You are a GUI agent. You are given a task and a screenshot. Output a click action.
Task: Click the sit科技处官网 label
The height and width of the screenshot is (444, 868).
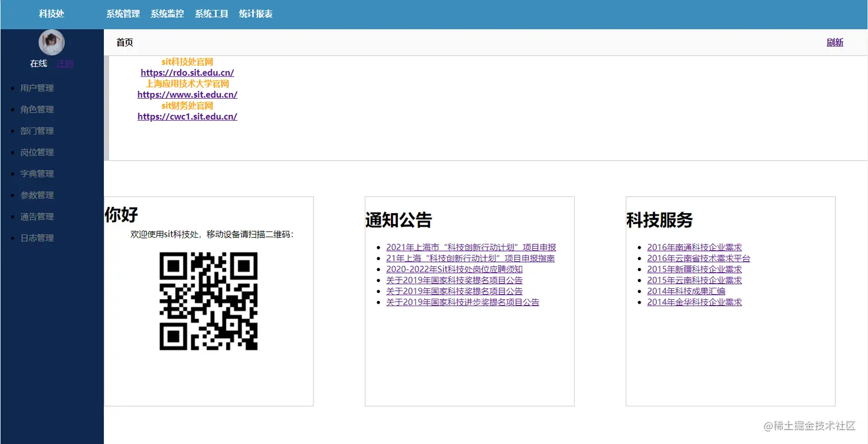click(x=187, y=62)
